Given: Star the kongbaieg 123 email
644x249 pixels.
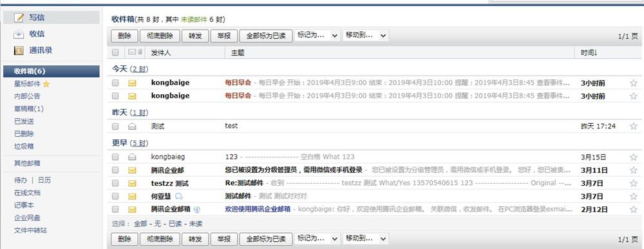Looking at the screenshot, I should coord(633,157).
